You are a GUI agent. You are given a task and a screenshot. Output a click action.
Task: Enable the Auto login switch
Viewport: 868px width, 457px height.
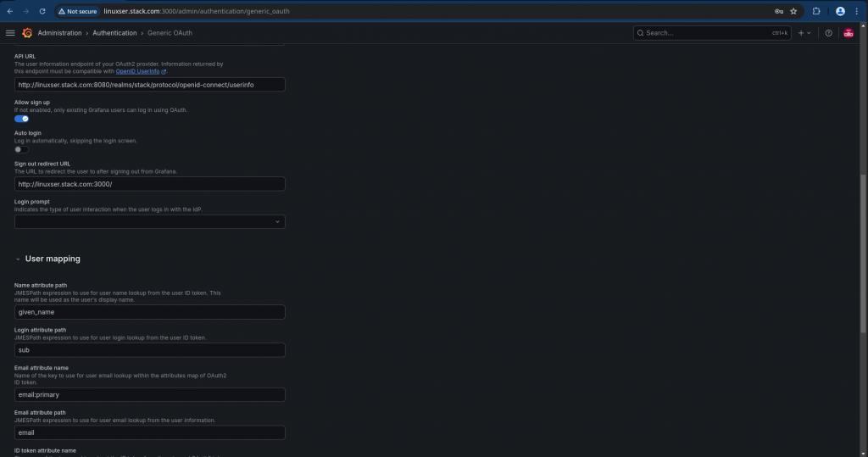point(21,149)
